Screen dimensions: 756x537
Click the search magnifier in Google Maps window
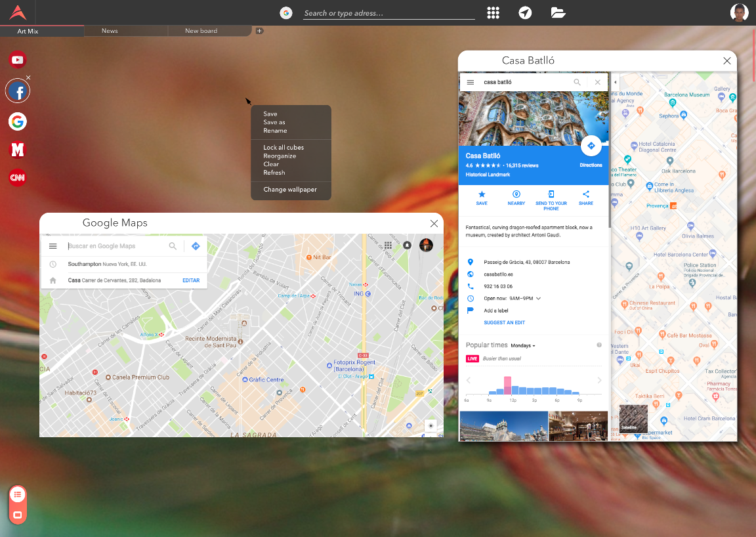(173, 246)
